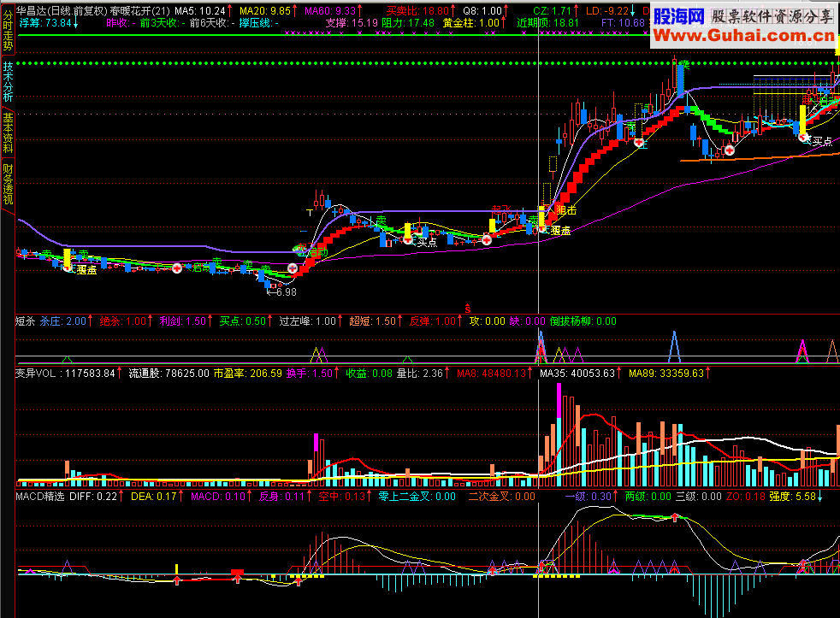This screenshot has width=840, height=618.
Task: Click the FT: 10.68 readout
Action: pyautogui.click(x=623, y=23)
